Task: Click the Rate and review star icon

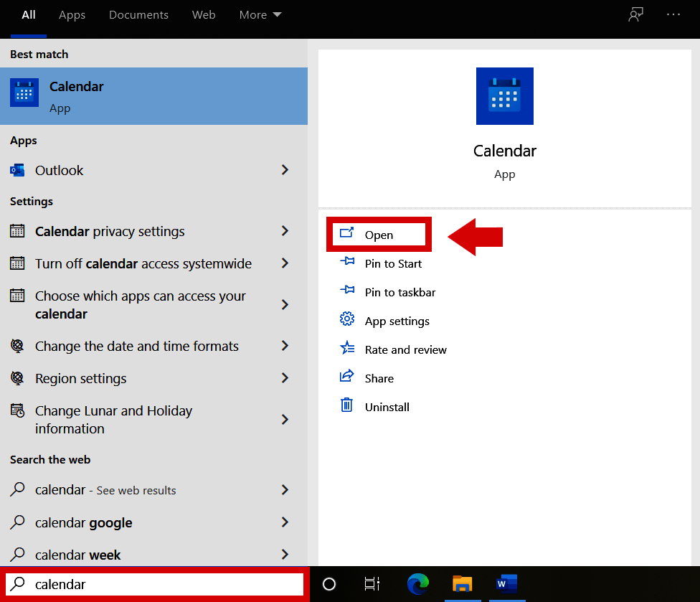Action: (347, 349)
